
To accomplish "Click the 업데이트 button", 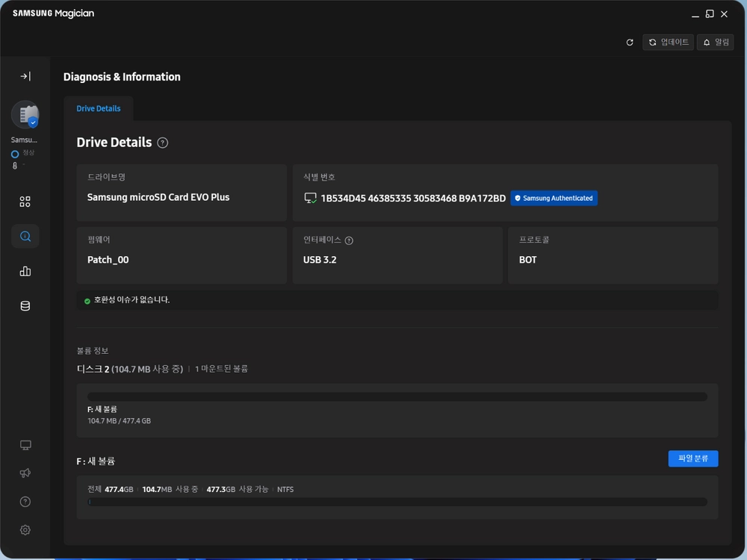I will click(668, 43).
